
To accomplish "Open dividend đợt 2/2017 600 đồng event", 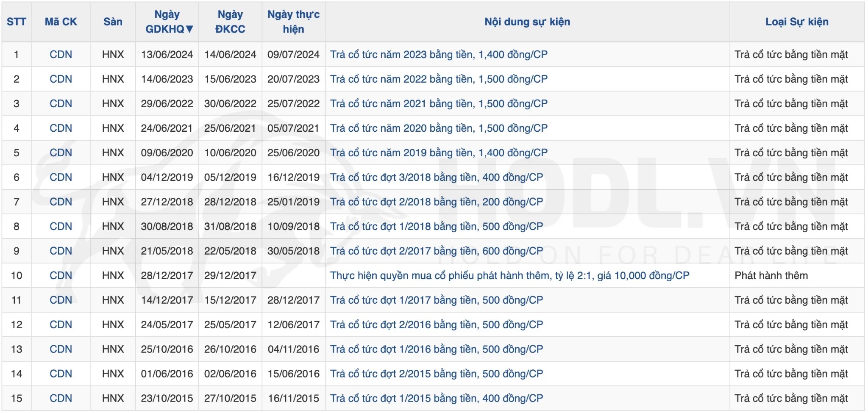I will [x=437, y=251].
